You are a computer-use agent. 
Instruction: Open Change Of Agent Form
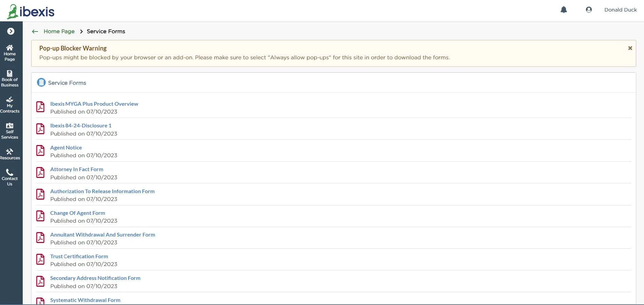pos(78,213)
